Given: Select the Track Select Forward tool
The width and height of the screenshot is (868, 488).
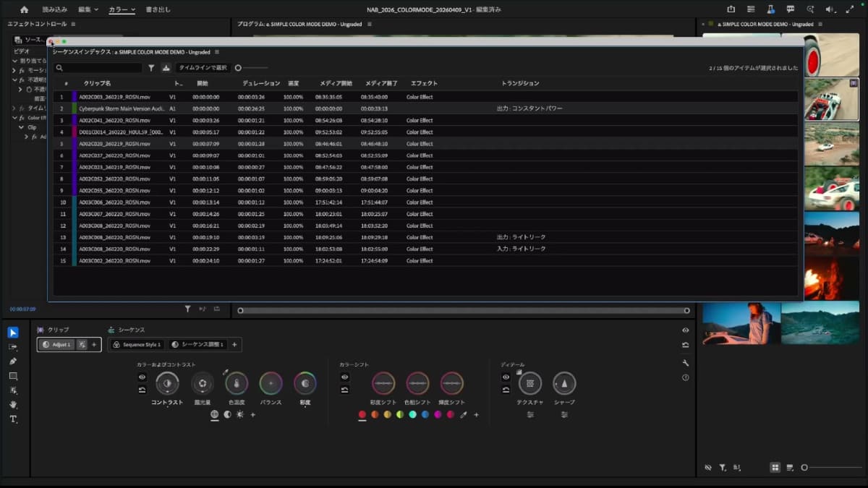Looking at the screenshot, I should [13, 347].
